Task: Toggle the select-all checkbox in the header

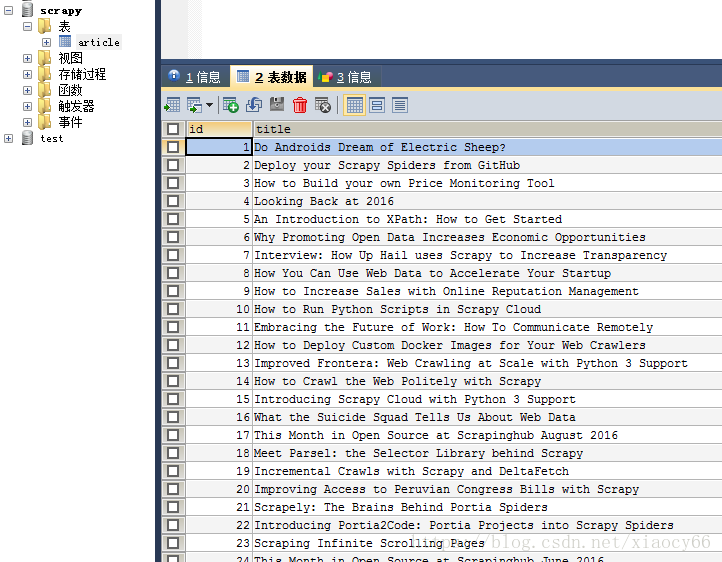Action: [x=173, y=129]
